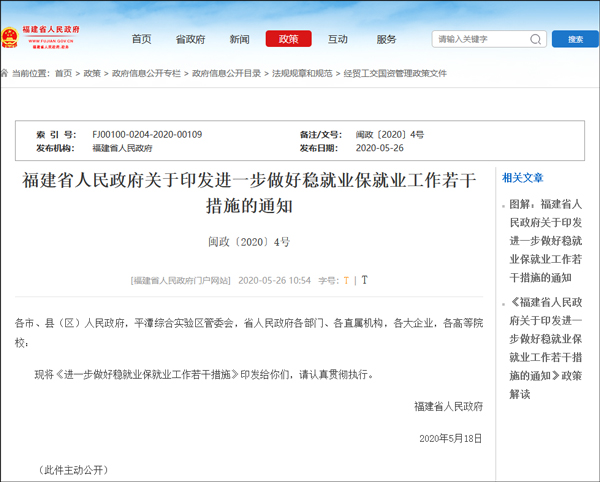Click the 发布机构 label

pyautogui.click(x=55, y=148)
